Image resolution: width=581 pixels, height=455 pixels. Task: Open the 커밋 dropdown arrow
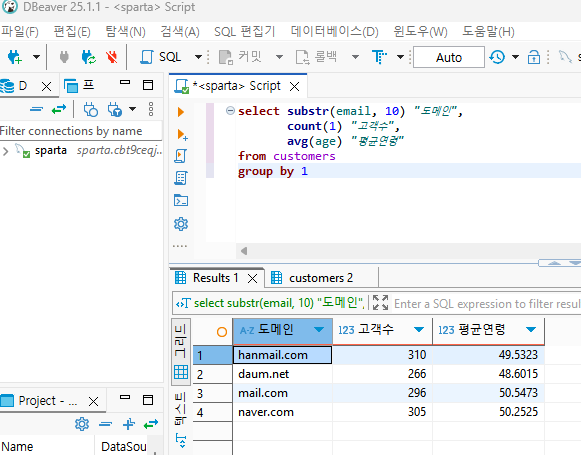pyautogui.click(x=279, y=57)
